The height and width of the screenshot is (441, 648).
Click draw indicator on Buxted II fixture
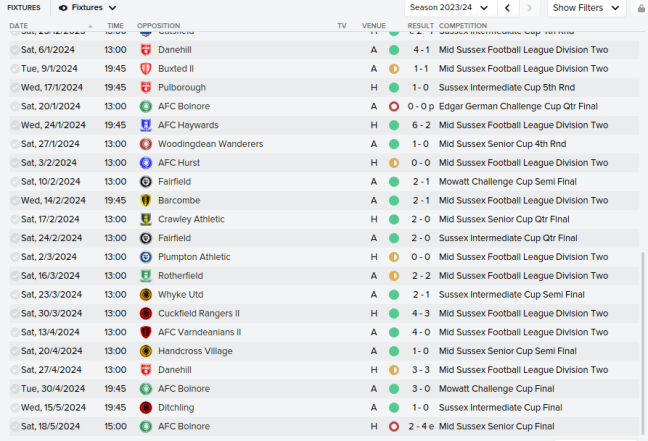click(394, 69)
